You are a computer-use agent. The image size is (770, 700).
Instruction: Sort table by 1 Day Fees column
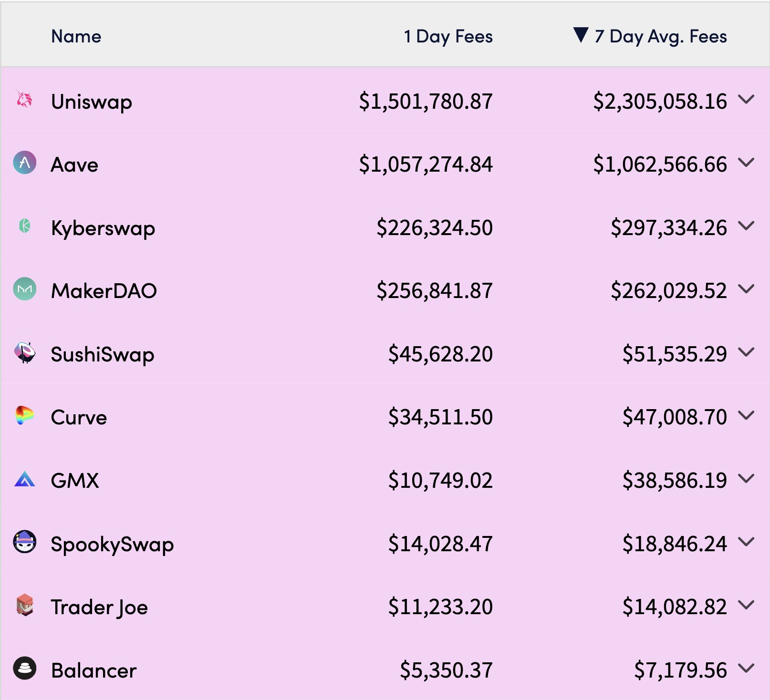click(448, 36)
